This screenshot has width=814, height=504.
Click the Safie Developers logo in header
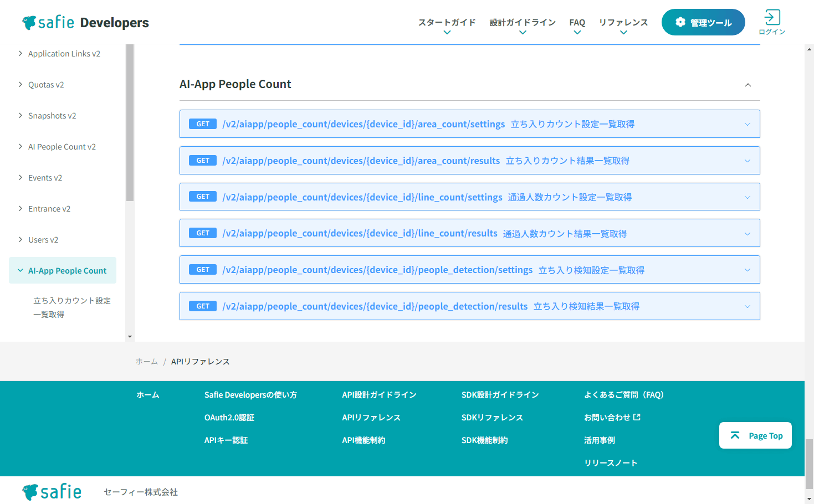click(x=86, y=23)
